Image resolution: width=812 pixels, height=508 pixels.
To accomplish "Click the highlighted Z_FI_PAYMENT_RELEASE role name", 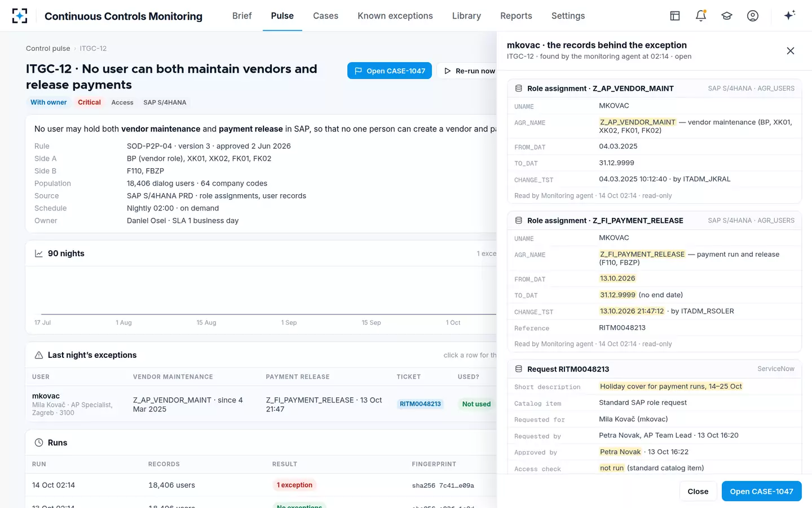I will [642, 255].
